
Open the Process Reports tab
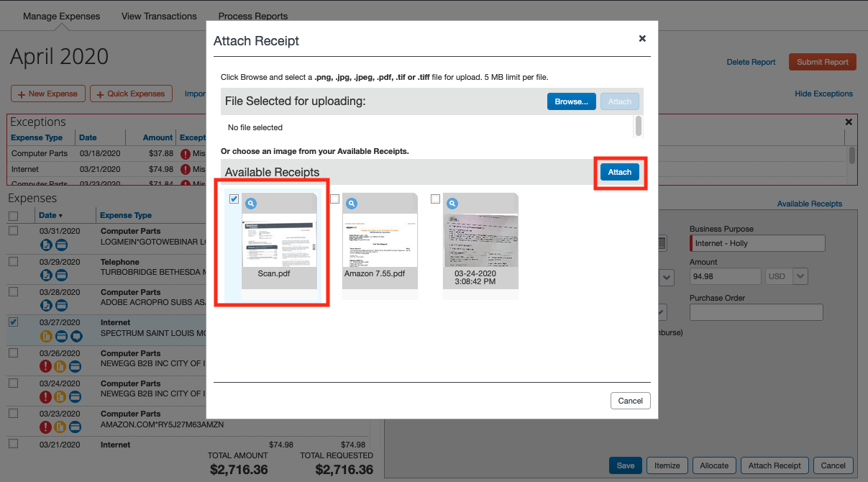(x=252, y=16)
